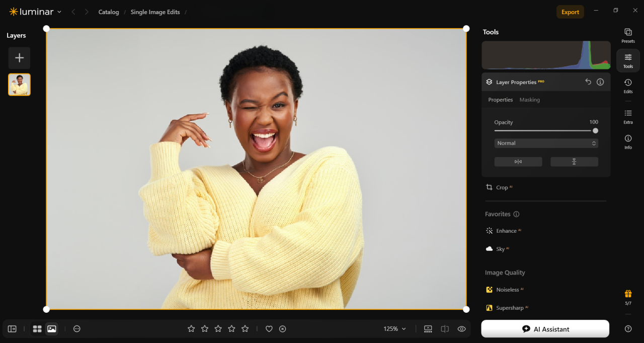Expand the Supersharp AI tool
This screenshot has width=644, height=343.
click(507, 308)
